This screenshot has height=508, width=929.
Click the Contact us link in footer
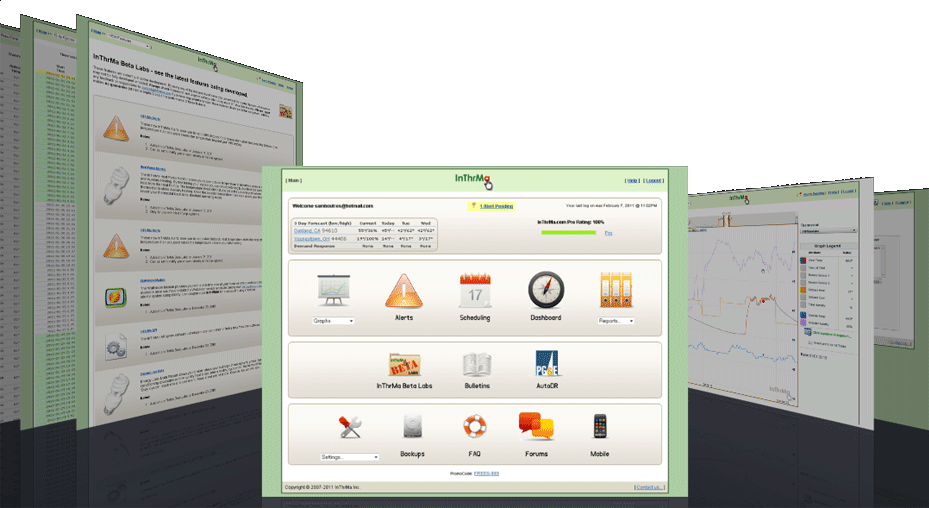click(x=649, y=487)
